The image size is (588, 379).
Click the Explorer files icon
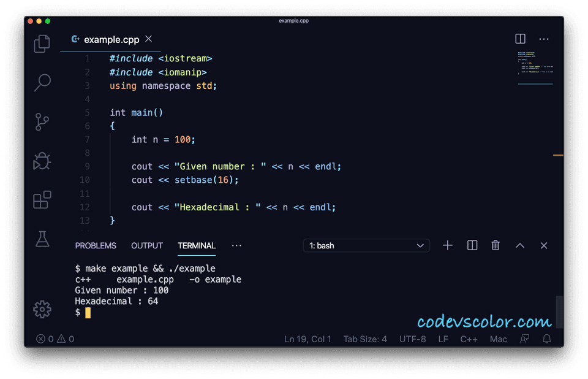(x=42, y=44)
